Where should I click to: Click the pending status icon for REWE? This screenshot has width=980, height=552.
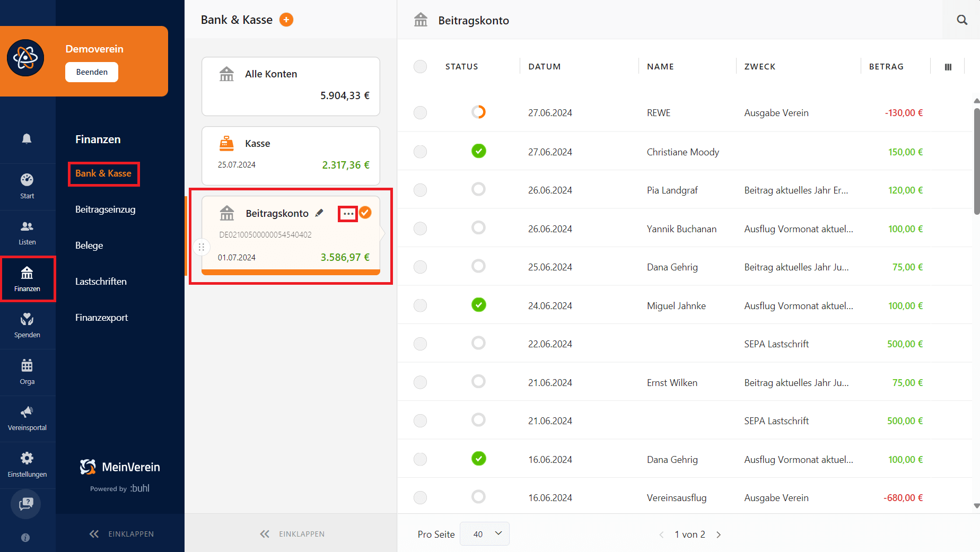[478, 112]
